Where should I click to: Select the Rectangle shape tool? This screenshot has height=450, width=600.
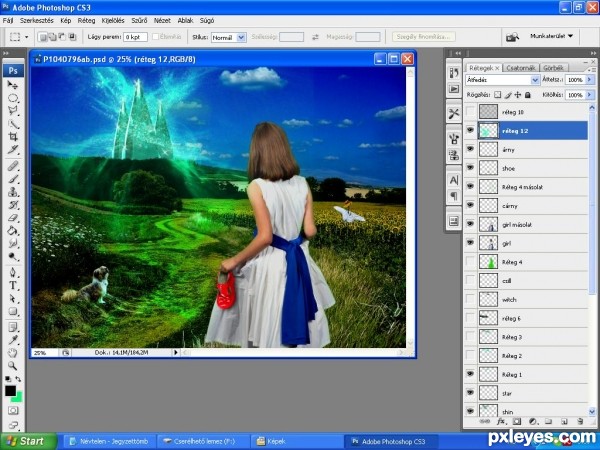(13, 311)
